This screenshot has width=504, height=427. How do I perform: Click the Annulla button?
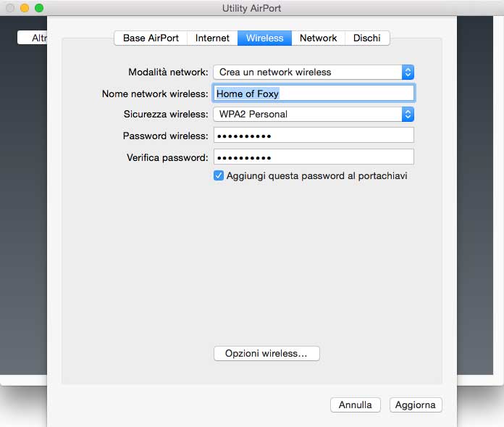point(355,405)
